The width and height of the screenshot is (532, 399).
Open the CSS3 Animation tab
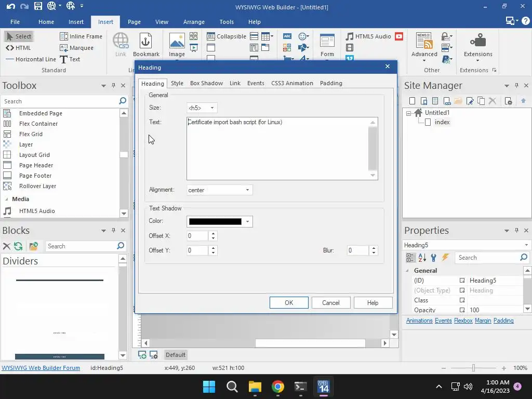[x=292, y=83]
